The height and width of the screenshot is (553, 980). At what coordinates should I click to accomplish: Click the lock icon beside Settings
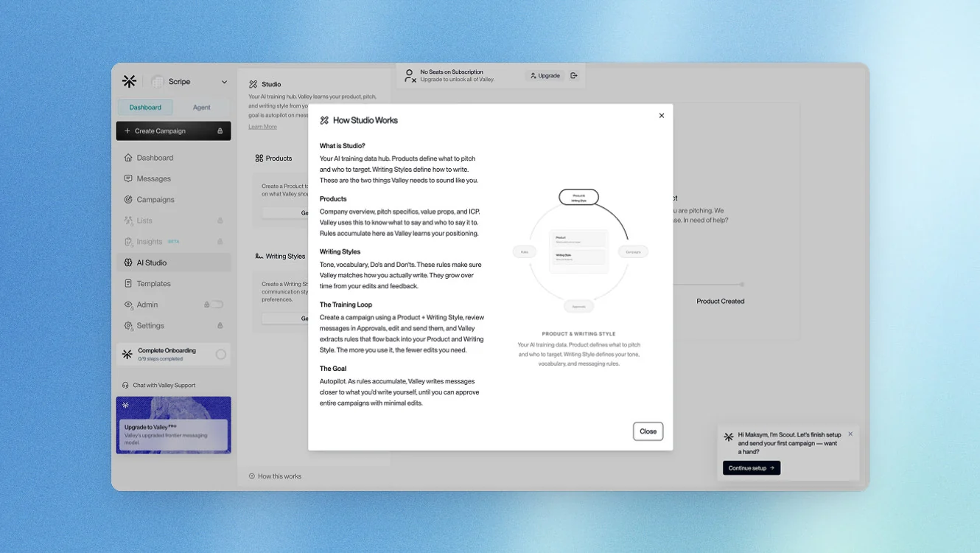[x=220, y=325]
